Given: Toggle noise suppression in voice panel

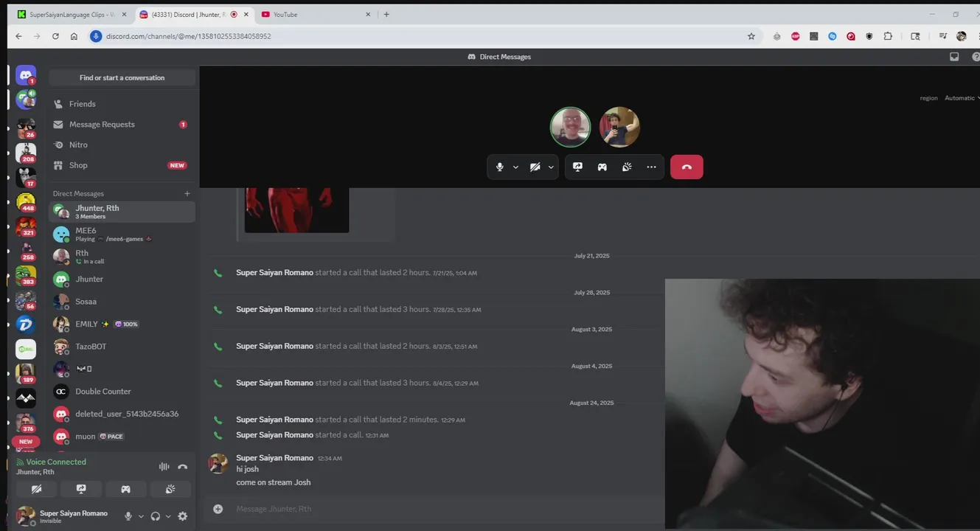Looking at the screenshot, I should pos(164,467).
